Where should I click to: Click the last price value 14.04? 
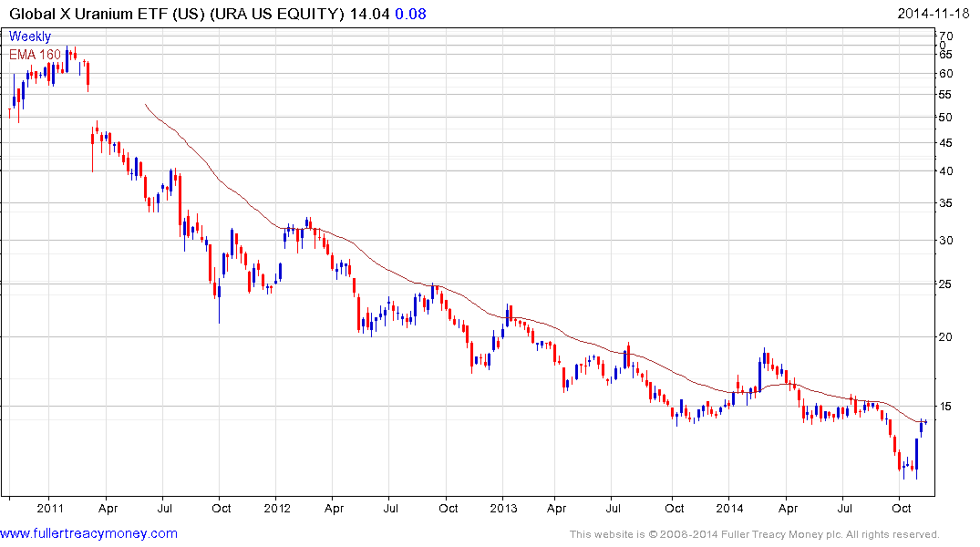(370, 14)
